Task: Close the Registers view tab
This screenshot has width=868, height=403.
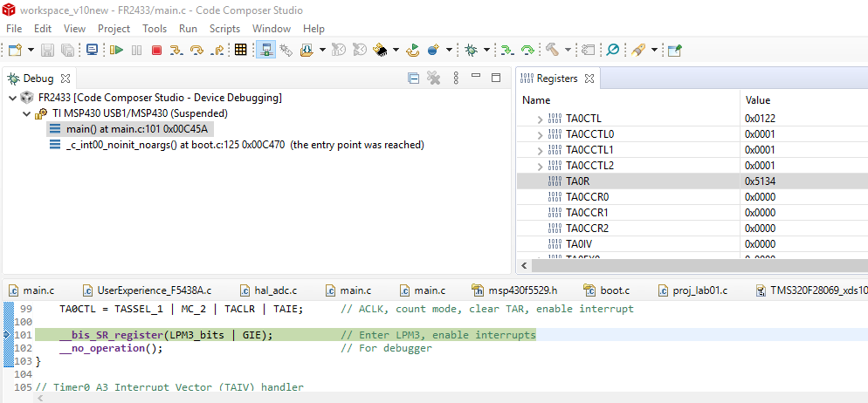Action: tap(589, 79)
